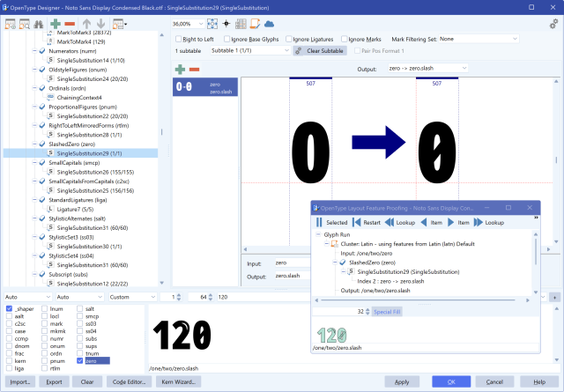Click the first toolbar icon at the top left

(x=10, y=24)
